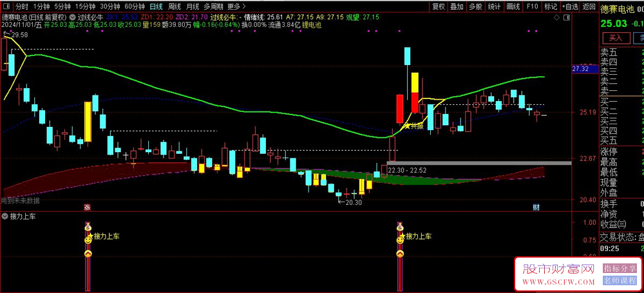This screenshot has height=293, width=644.
Task: Click the 收益(三) earnings row
Action: [621, 224]
